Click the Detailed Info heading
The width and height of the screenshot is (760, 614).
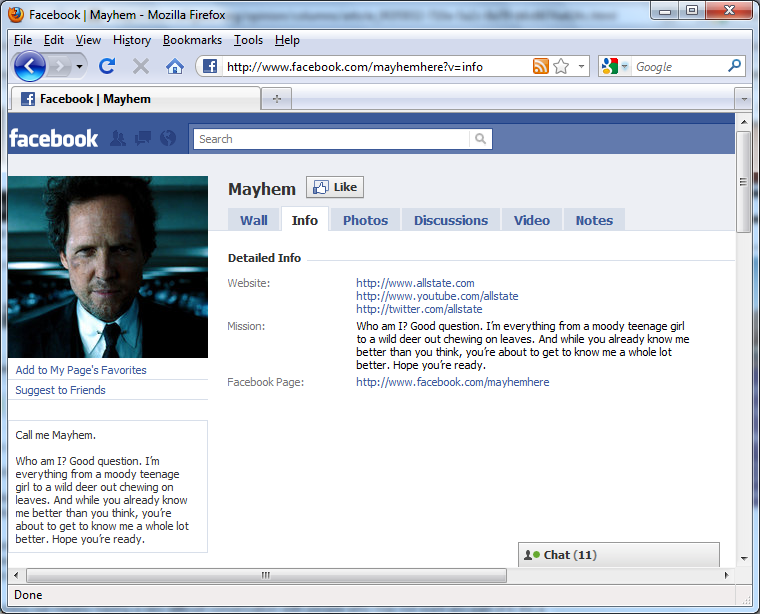[264, 258]
